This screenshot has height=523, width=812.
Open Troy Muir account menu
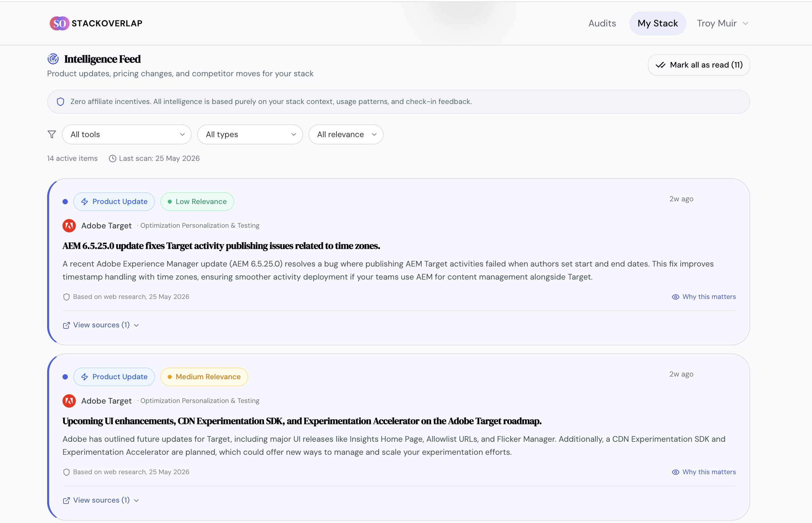click(722, 23)
